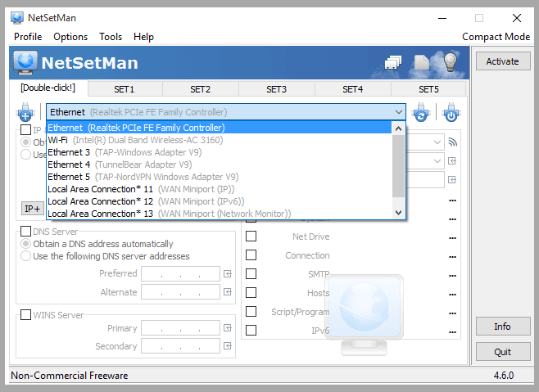539x392 pixels.
Task: Click the Alternate DNS input field
Action: pos(180,291)
